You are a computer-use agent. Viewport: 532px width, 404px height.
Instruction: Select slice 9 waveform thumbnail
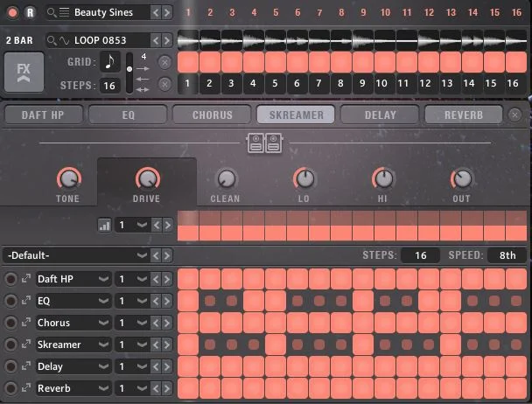point(363,41)
